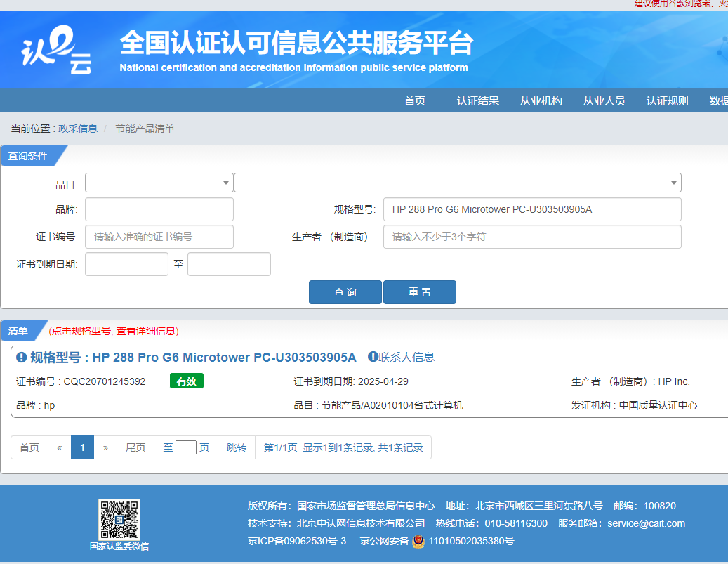Image resolution: width=728 pixels, height=564 pixels.
Task: Click the 国家认监委微信 QR code
Action: [x=119, y=520]
